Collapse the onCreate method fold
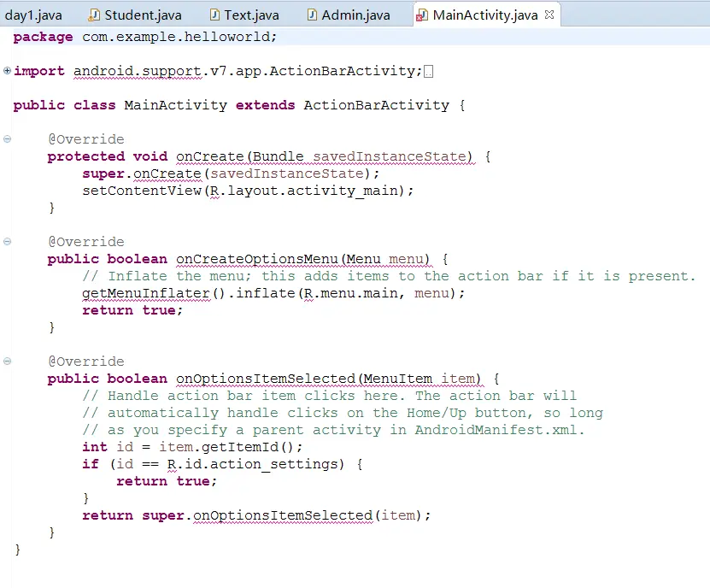The image size is (710, 588). coord(7,138)
